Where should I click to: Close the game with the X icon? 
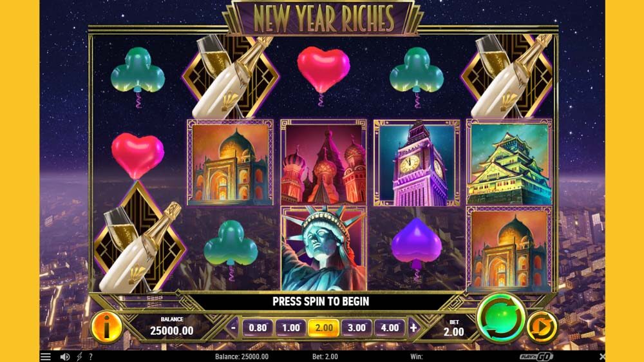(601, 357)
